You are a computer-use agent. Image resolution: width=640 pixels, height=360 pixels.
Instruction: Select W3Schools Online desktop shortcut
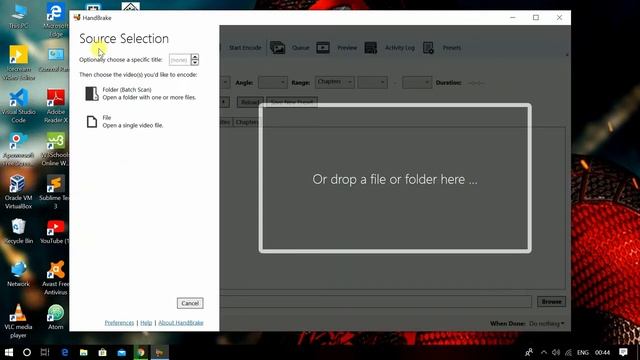click(56, 149)
